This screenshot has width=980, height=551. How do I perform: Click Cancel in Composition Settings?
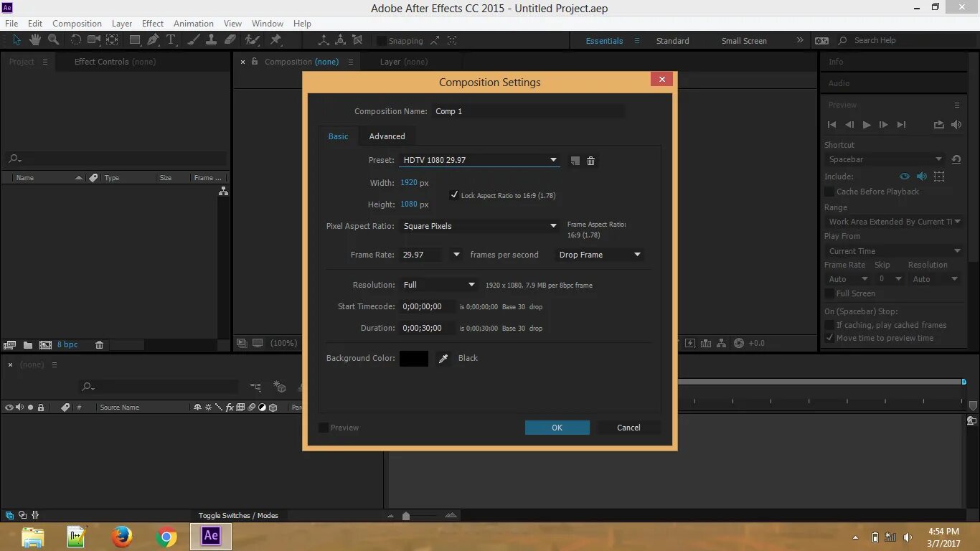point(628,428)
